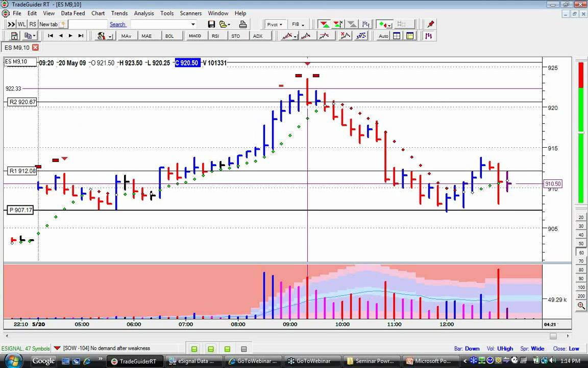Screen dimensions: 588x368
Task: Step forward one bar
Action: 70,36
